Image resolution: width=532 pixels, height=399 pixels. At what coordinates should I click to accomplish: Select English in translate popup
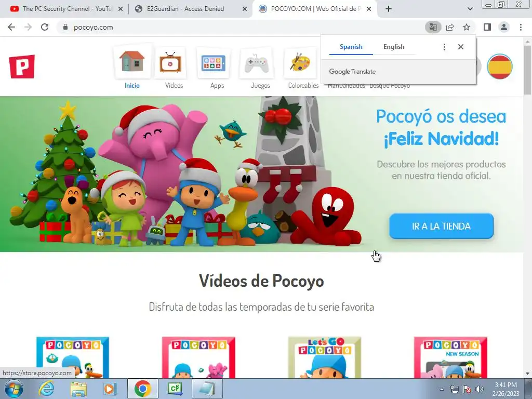394,47
